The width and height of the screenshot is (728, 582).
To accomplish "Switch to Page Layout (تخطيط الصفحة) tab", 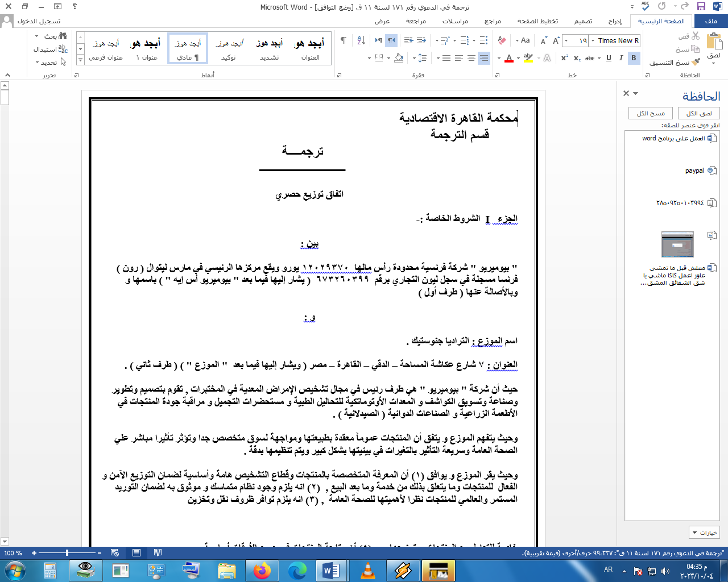I will click(537, 21).
